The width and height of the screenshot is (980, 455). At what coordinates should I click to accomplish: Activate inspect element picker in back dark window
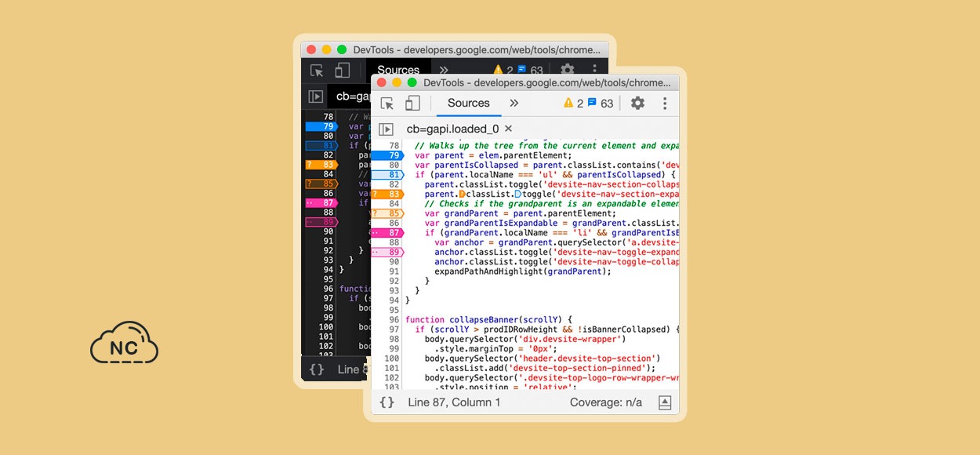pos(317,71)
